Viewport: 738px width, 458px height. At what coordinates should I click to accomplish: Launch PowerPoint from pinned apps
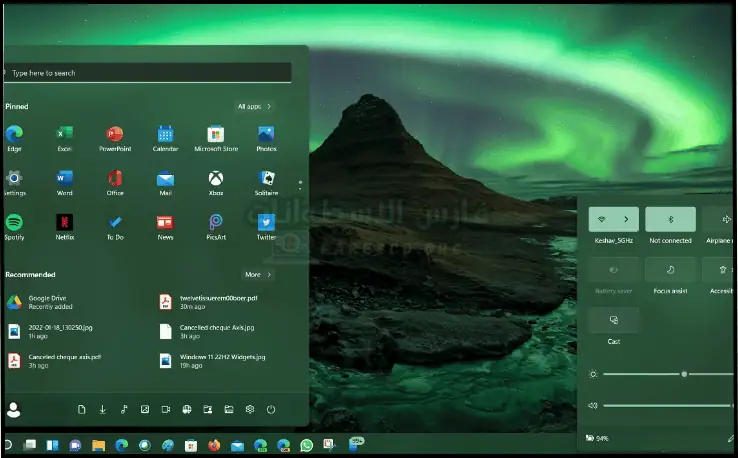click(x=115, y=135)
